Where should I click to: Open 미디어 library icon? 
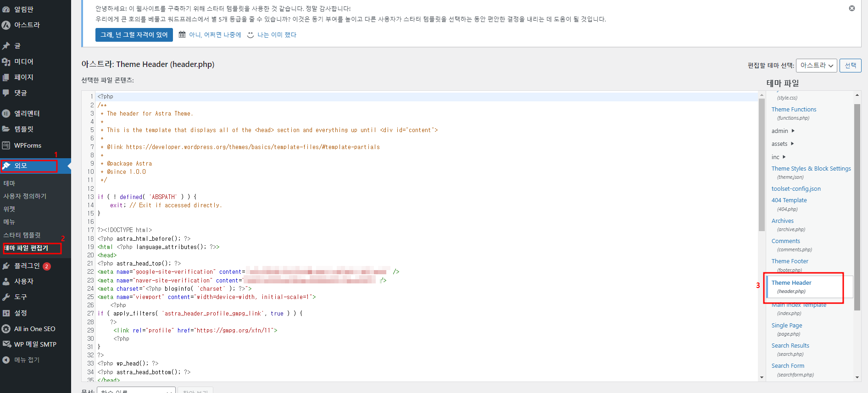tap(6, 61)
